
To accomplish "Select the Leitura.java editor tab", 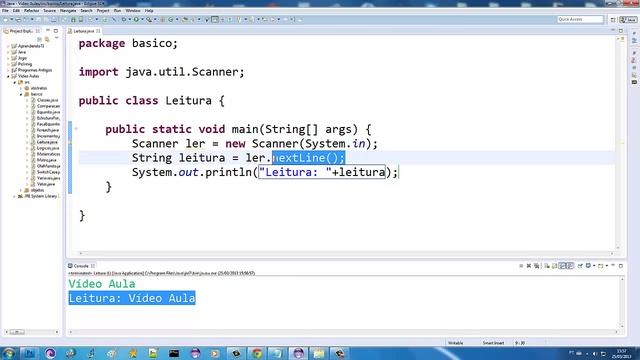I will [84, 31].
